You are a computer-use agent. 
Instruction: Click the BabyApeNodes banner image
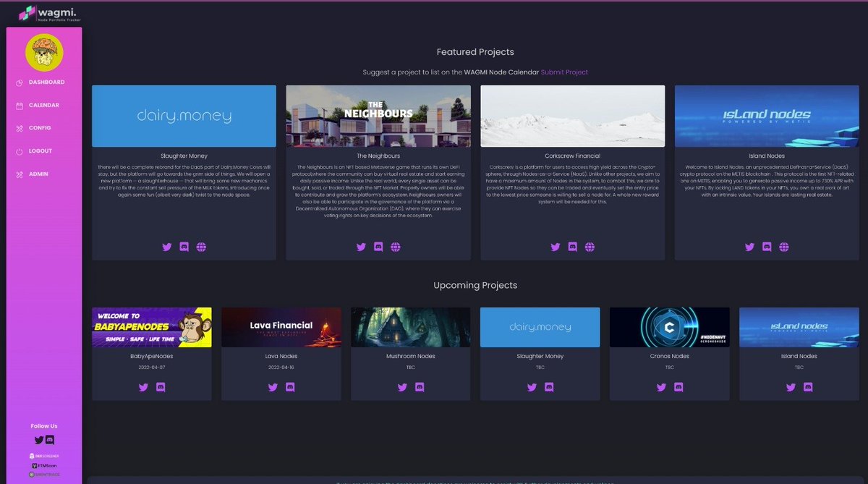click(152, 327)
